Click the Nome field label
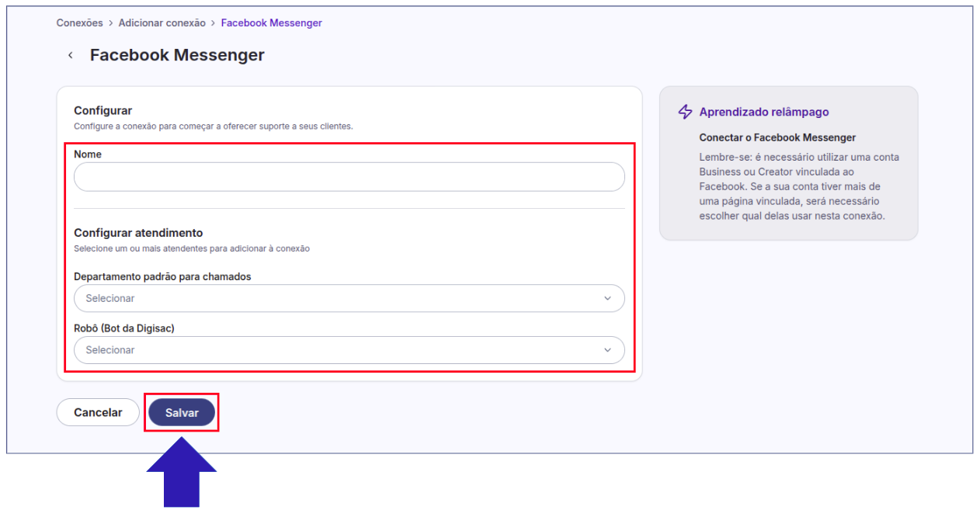 click(x=88, y=154)
